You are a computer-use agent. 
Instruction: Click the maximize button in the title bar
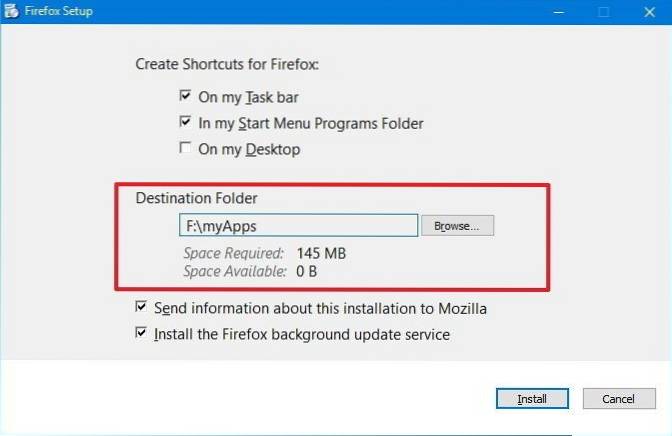[603, 12]
